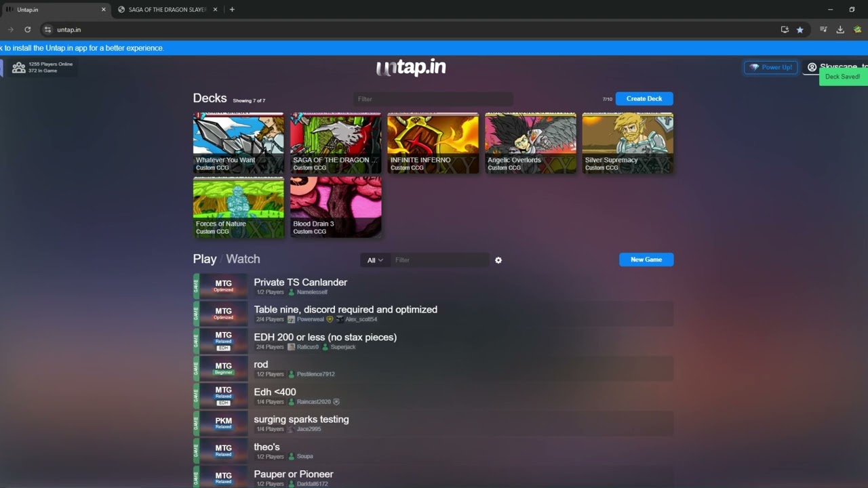The height and width of the screenshot is (488, 868).
Task: Click the browser profile avatar icon
Action: click(x=858, y=30)
